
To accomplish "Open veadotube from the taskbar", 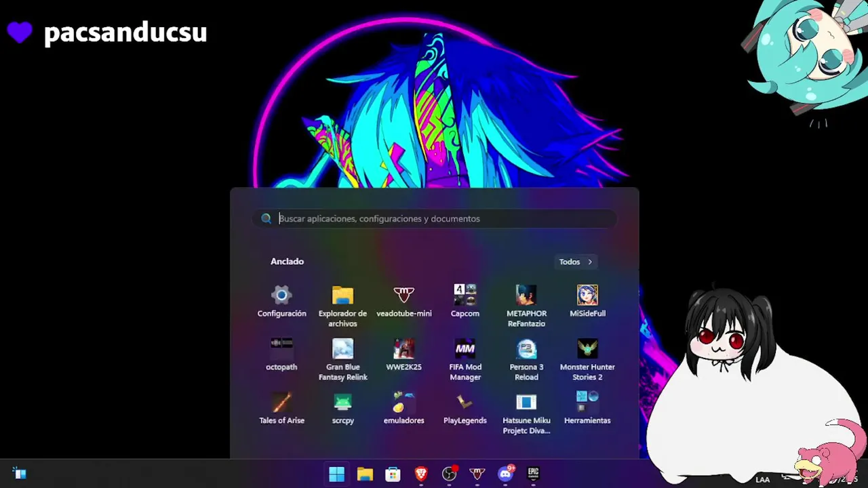I will tap(477, 474).
